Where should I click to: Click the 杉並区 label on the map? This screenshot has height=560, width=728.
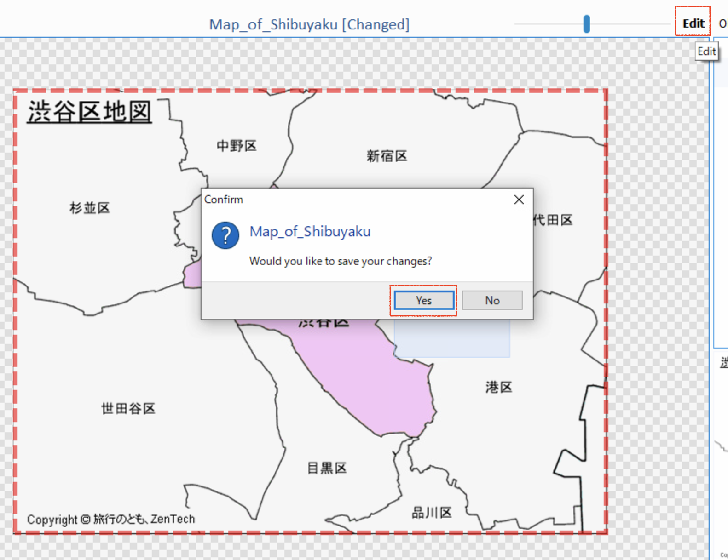[x=90, y=208]
